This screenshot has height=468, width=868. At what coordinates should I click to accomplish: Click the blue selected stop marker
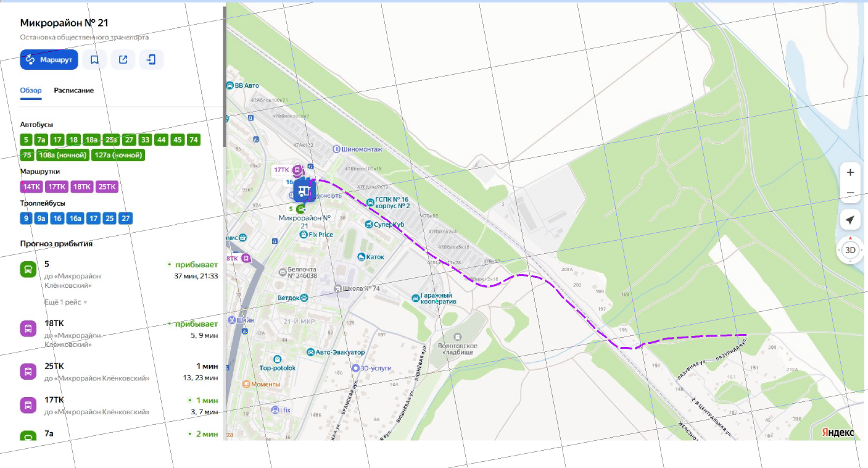point(304,191)
